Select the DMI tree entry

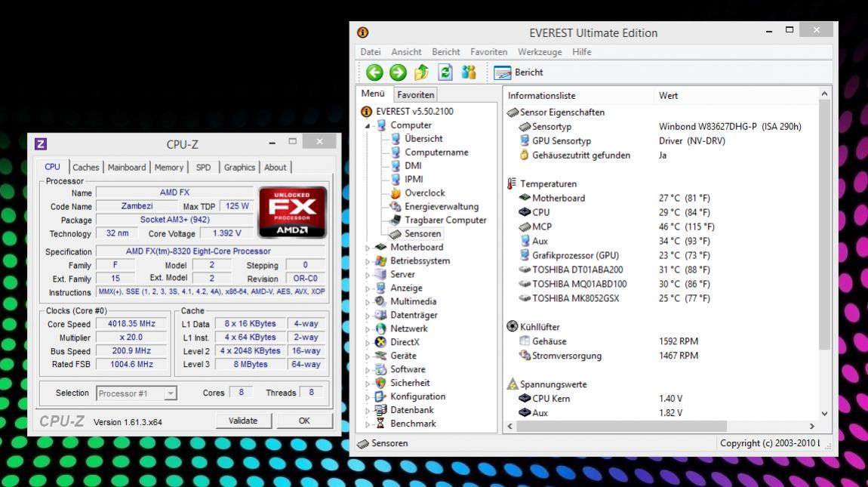pyautogui.click(x=413, y=165)
